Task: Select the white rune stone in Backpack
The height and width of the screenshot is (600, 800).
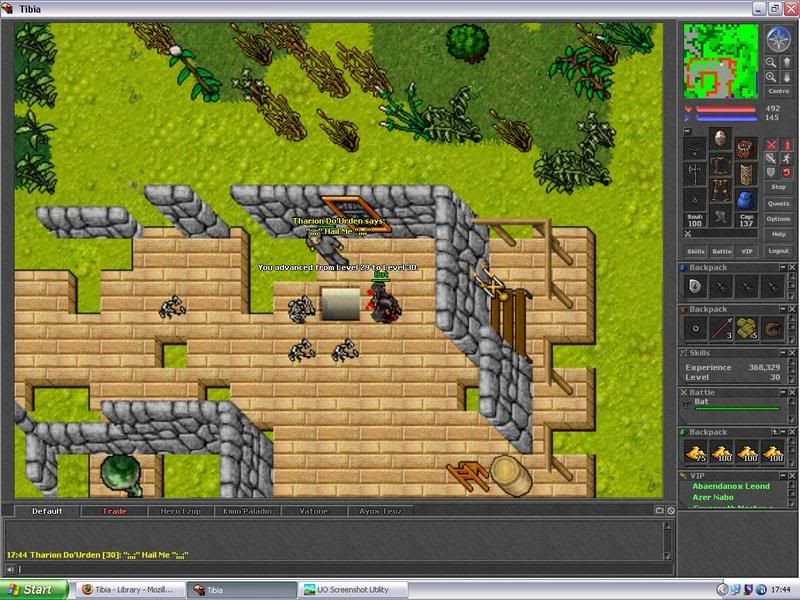Action: click(x=695, y=287)
